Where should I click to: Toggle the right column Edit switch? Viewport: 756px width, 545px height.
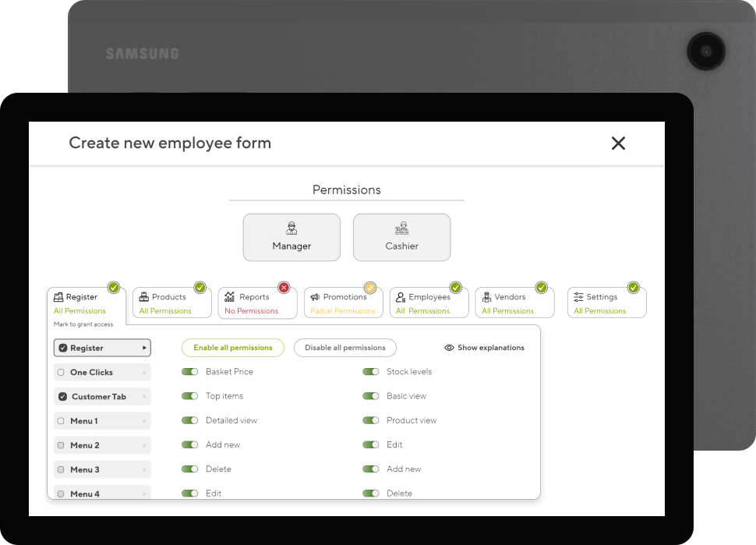coord(371,444)
